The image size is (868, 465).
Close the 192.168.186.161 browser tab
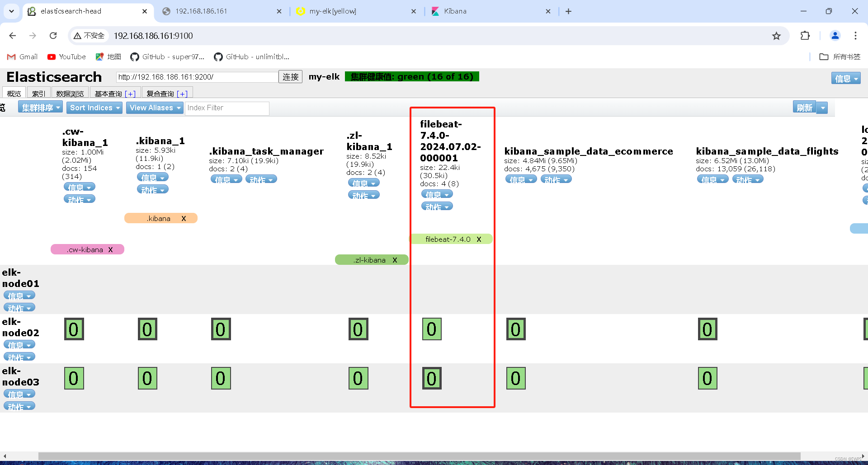[x=279, y=11]
